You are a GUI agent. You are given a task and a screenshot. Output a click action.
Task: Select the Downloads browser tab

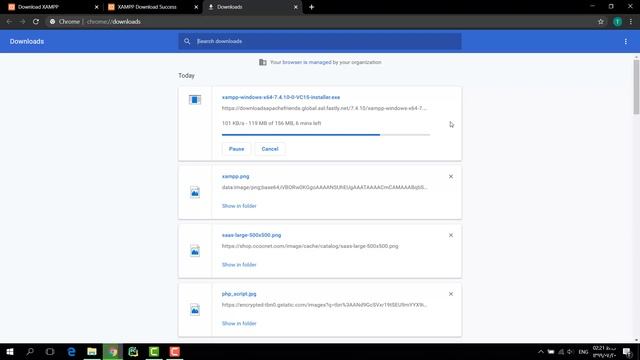click(229, 7)
